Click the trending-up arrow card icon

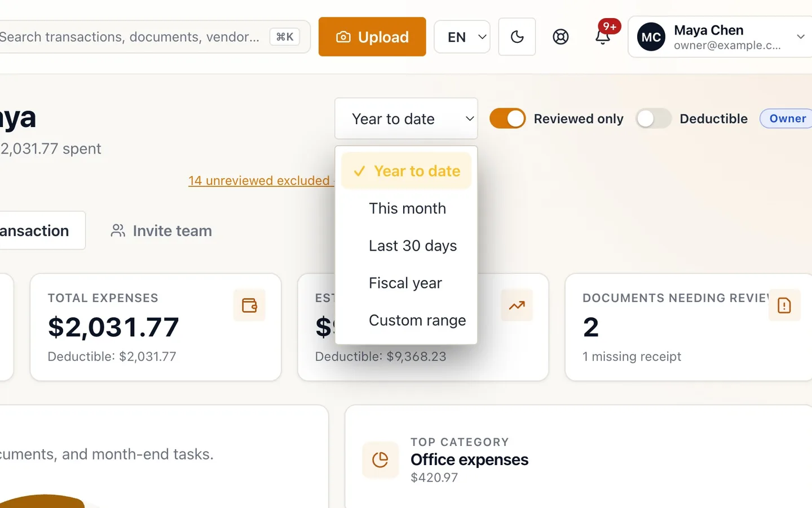(517, 305)
